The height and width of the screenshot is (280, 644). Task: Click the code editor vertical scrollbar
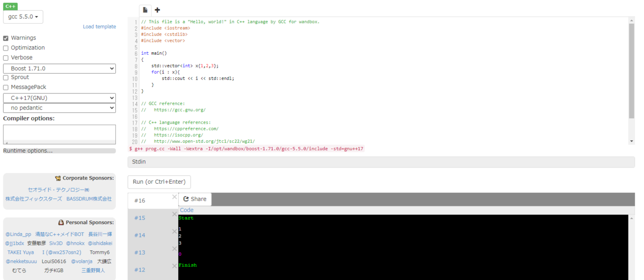(632, 70)
